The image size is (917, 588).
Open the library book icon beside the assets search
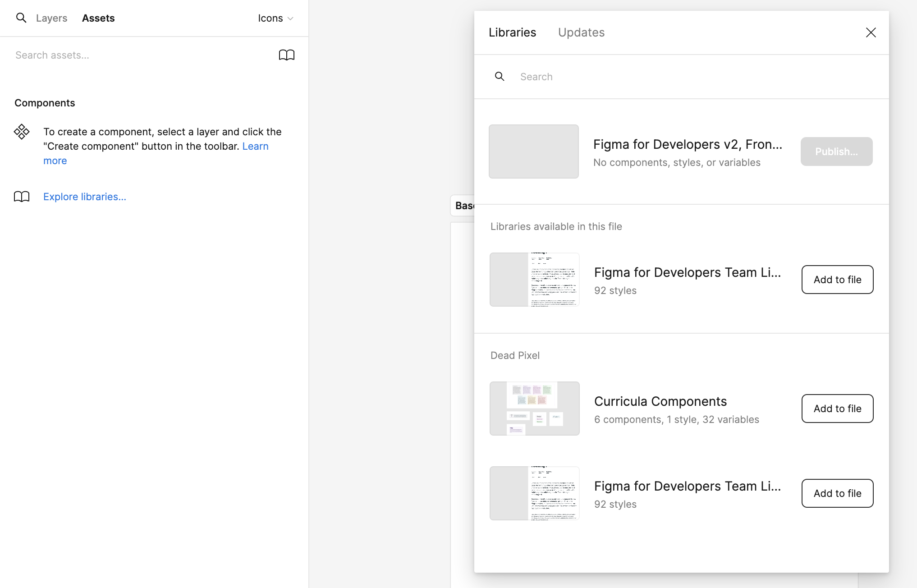tap(287, 55)
